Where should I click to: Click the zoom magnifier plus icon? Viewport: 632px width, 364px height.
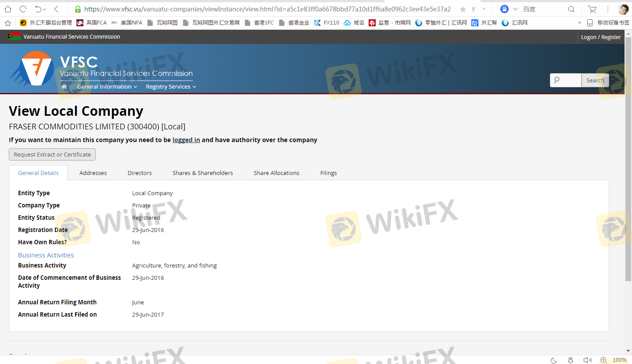(x=604, y=360)
